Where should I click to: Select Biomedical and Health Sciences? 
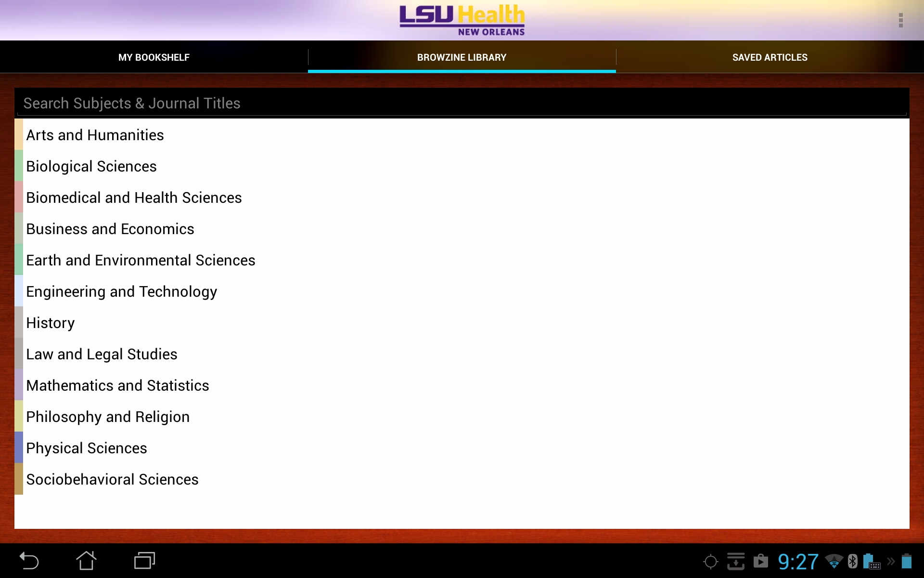[x=462, y=197]
